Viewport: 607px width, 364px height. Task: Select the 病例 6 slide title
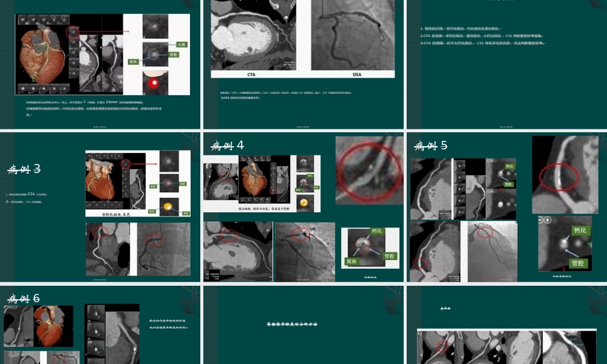click(x=24, y=298)
